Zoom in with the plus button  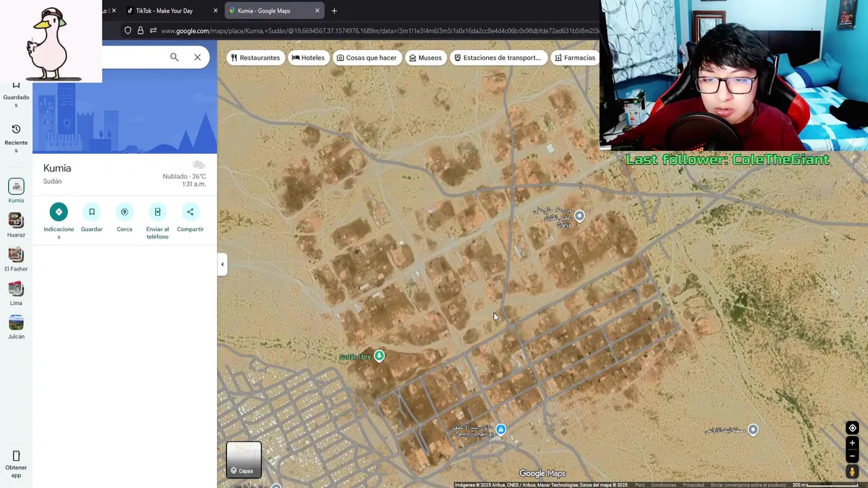click(852, 443)
